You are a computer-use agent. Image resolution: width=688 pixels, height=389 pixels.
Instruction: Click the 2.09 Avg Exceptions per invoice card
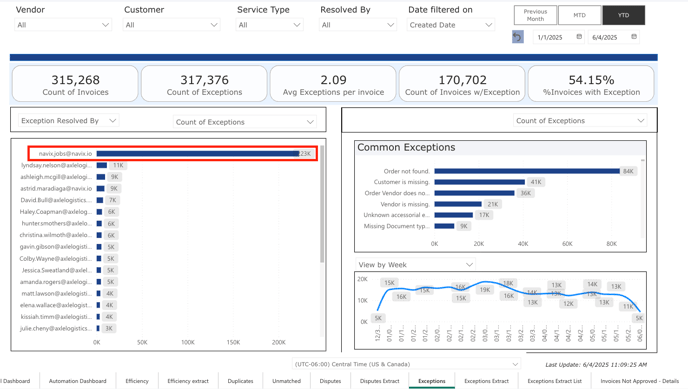click(x=333, y=84)
